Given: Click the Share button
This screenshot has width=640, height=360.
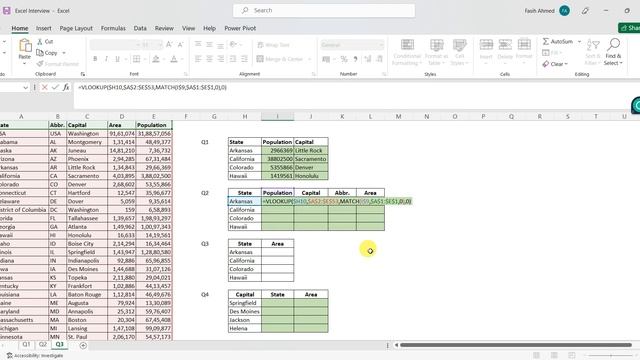Looking at the screenshot, I should 629,28.
